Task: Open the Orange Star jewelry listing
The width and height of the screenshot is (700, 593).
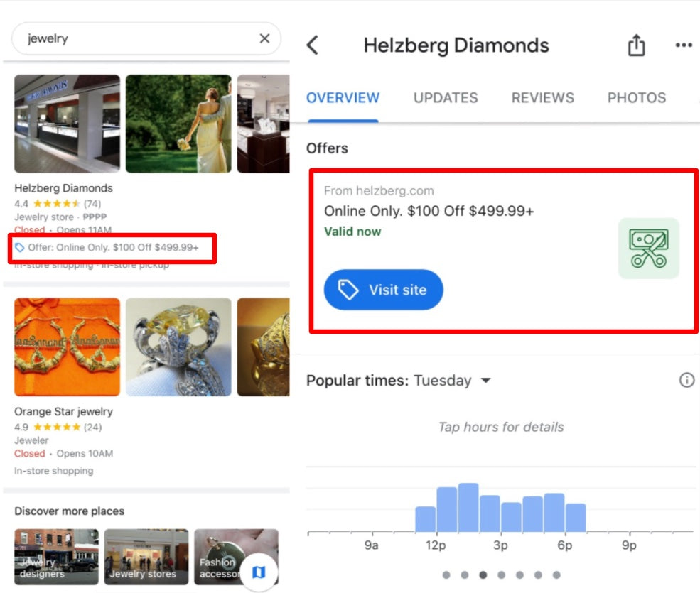Action: tap(63, 411)
